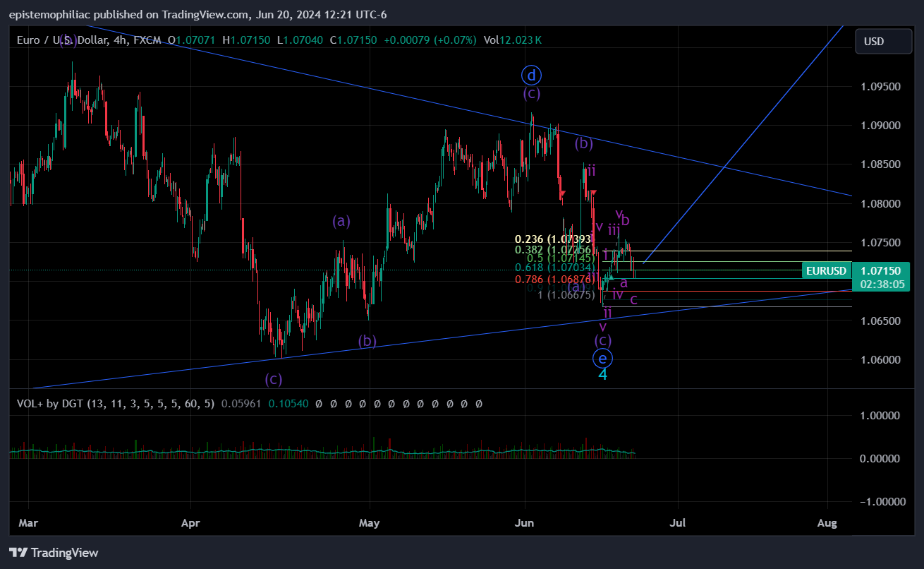This screenshot has width=924, height=569.
Task: Click the 1.09500 price axis label
Action: click(x=881, y=87)
